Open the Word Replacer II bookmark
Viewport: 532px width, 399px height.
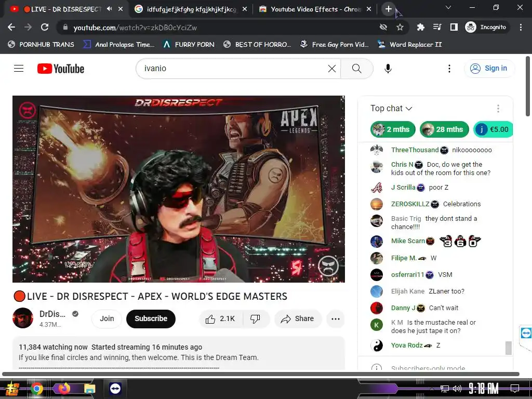[410, 45]
